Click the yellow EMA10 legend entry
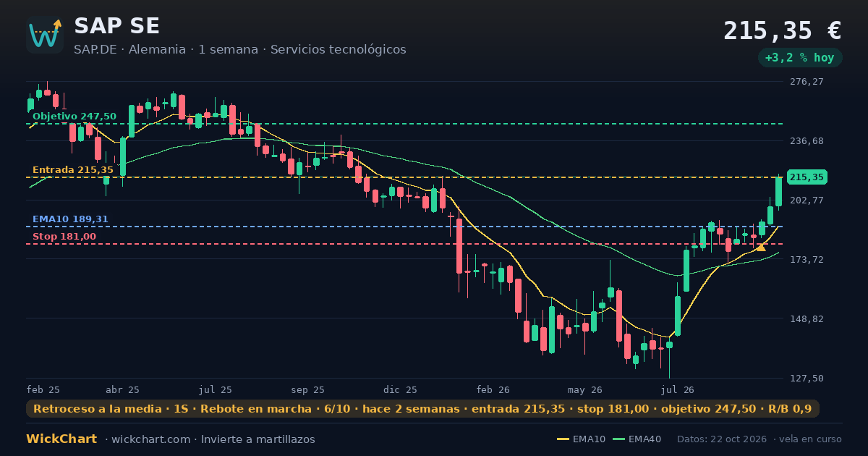The width and height of the screenshot is (868, 456). point(582,439)
